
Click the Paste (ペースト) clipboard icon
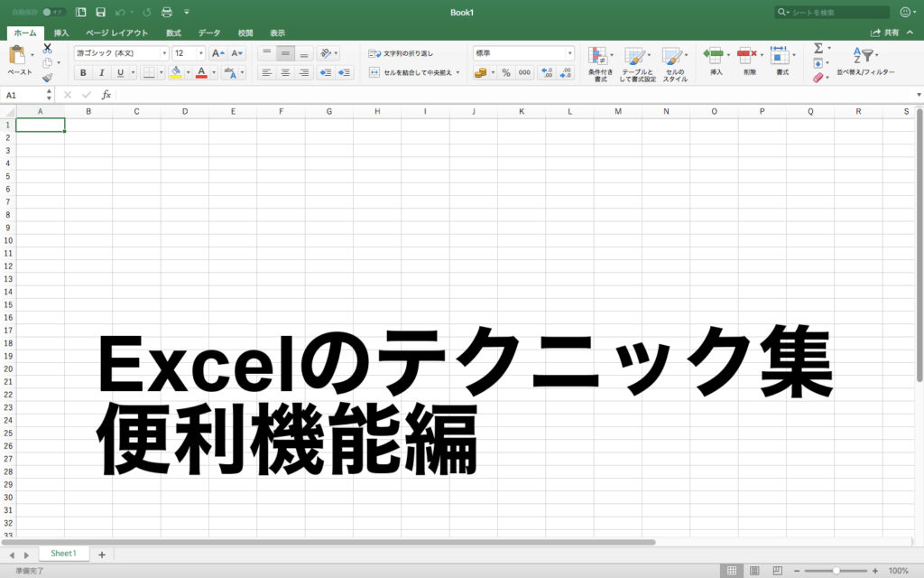pos(18,55)
